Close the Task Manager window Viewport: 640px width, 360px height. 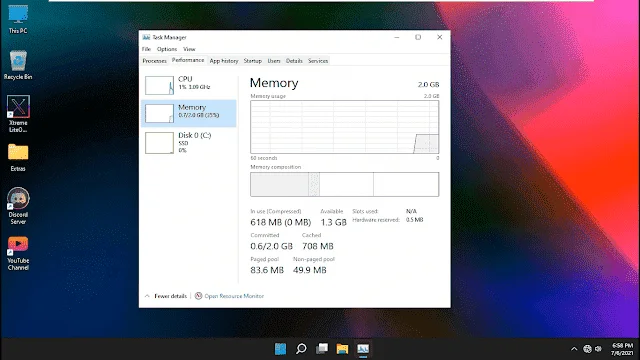[x=440, y=37]
